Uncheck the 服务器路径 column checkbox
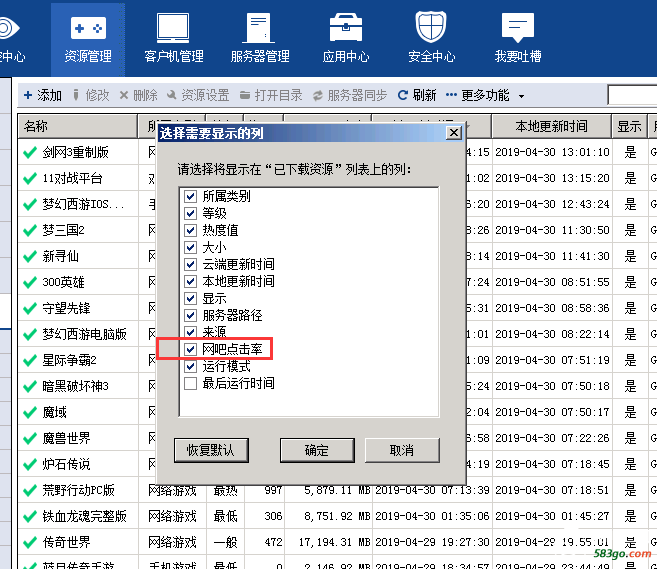Viewport: 657px width, 569px height. coord(191,315)
